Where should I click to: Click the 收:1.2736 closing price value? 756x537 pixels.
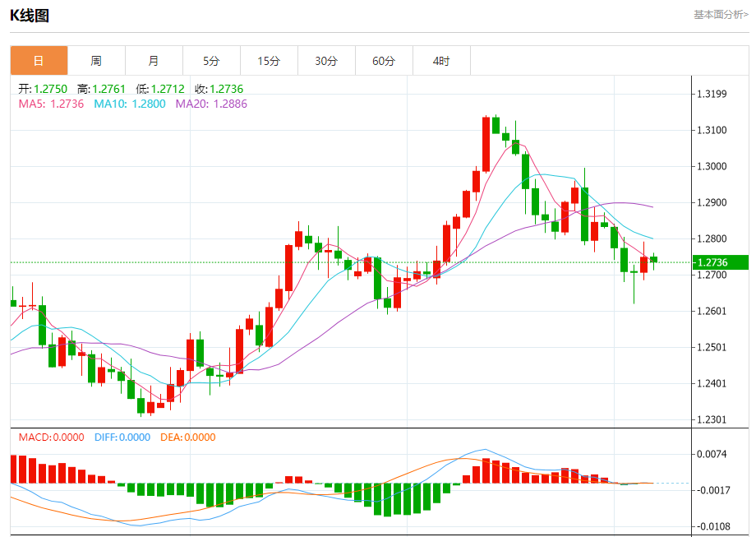219,89
